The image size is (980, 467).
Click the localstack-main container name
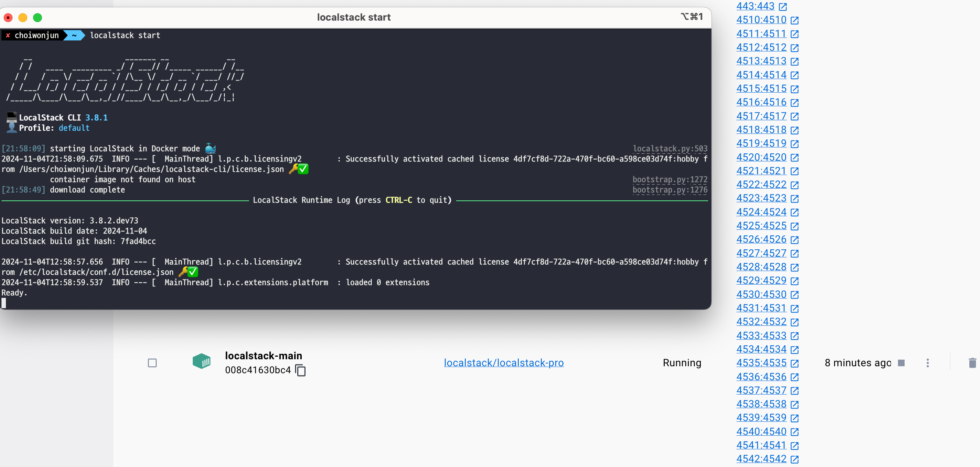(x=263, y=356)
